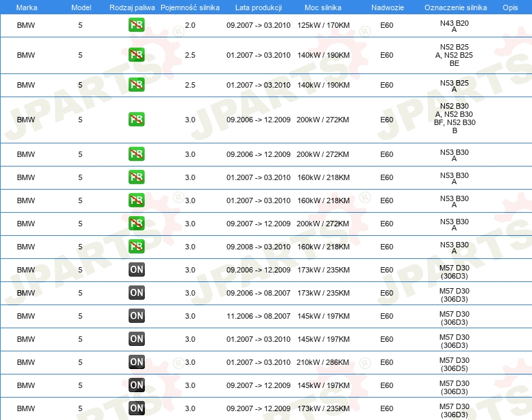Click 160kW / 218KM in the 09.2008 row
Image resolution: width=532 pixels, height=420 pixels.
[x=323, y=247]
